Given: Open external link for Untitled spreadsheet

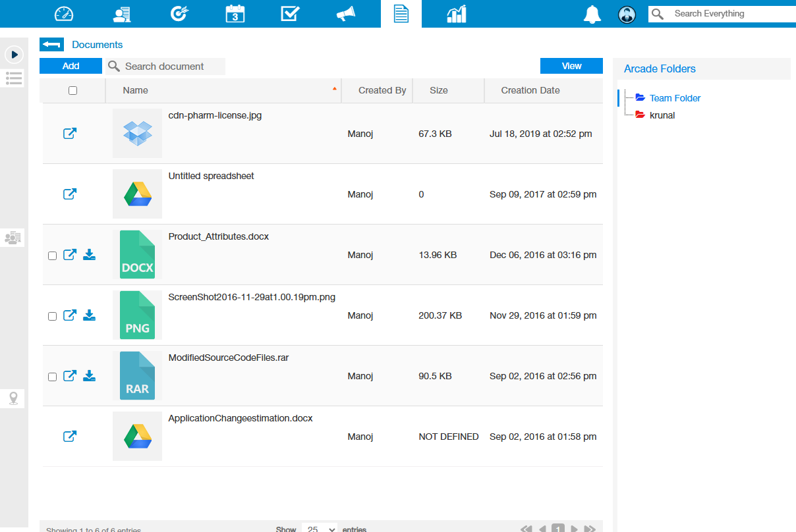Looking at the screenshot, I should coord(69,194).
